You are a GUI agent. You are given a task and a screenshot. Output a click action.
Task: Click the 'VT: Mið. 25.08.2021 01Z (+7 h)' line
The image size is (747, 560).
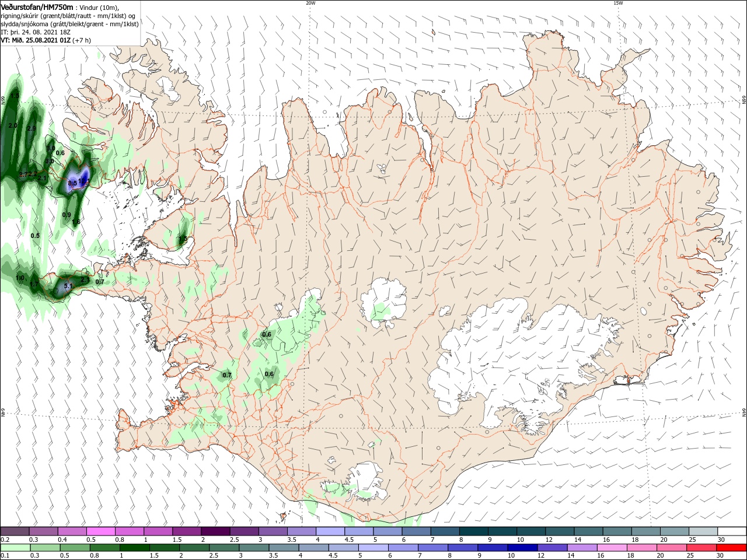[x=46, y=40]
